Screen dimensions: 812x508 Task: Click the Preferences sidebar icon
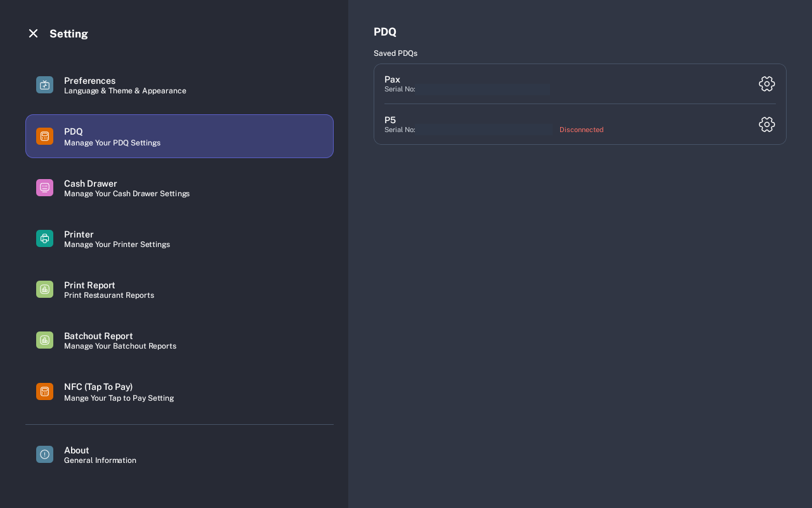pos(44,85)
